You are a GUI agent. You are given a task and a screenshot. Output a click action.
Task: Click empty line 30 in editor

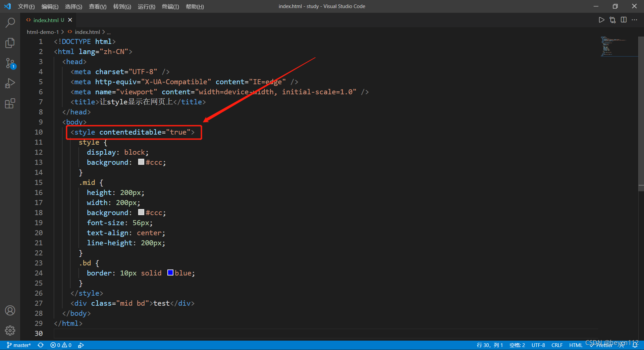click(x=325, y=334)
